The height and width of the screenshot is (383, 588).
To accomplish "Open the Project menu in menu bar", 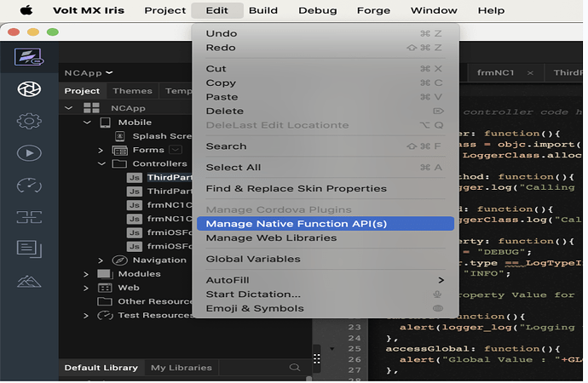I will [x=165, y=10].
